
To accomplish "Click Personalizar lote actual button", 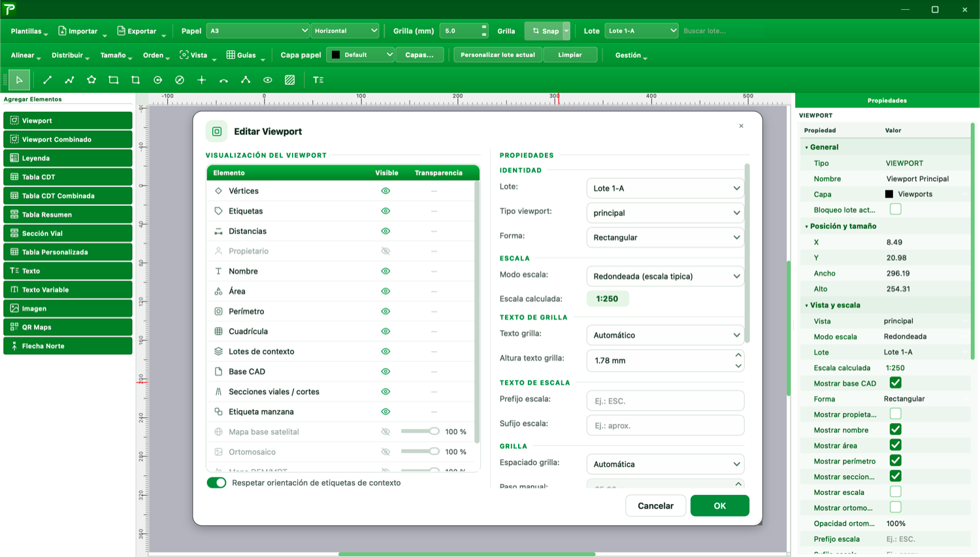I will pyautogui.click(x=498, y=55).
